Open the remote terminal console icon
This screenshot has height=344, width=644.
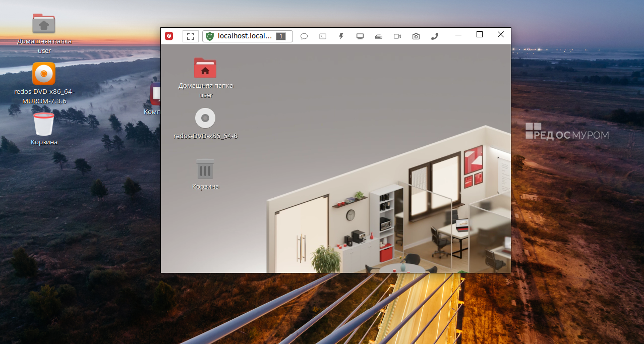[323, 36]
